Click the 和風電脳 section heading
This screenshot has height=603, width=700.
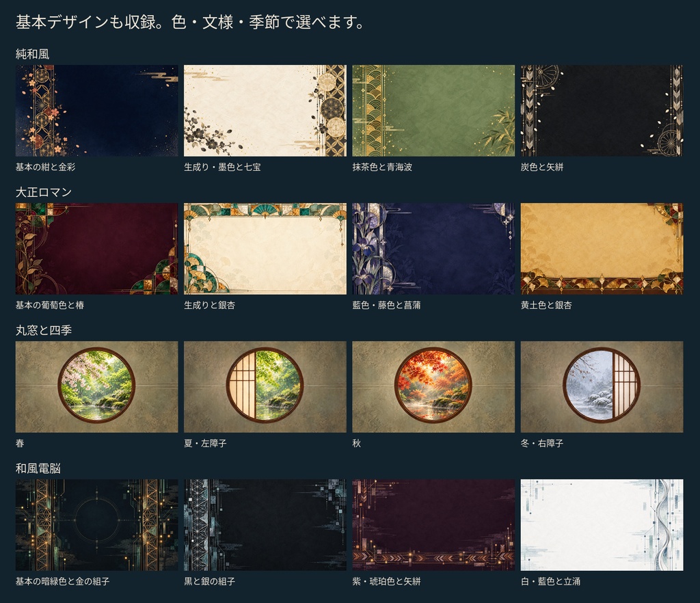click(x=38, y=468)
